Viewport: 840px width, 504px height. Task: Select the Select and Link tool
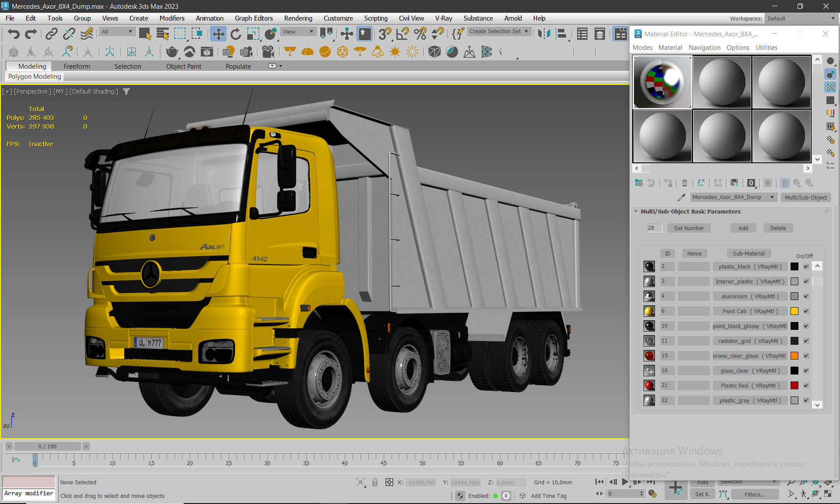pyautogui.click(x=52, y=34)
